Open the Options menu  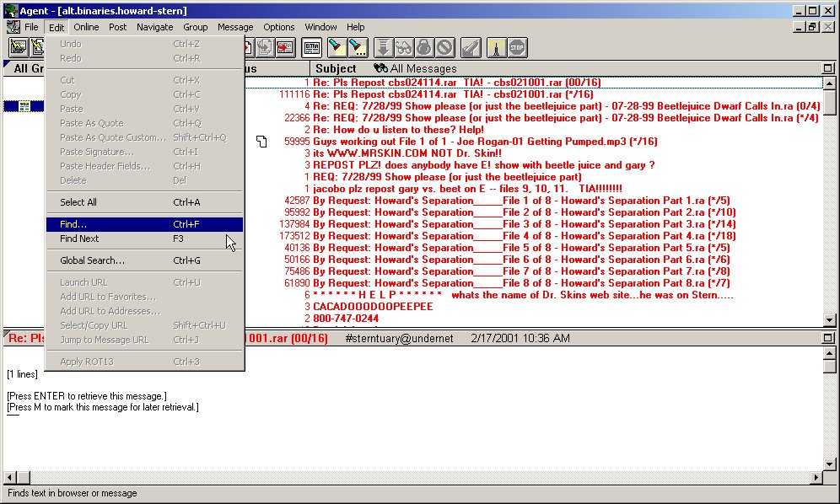[x=278, y=27]
